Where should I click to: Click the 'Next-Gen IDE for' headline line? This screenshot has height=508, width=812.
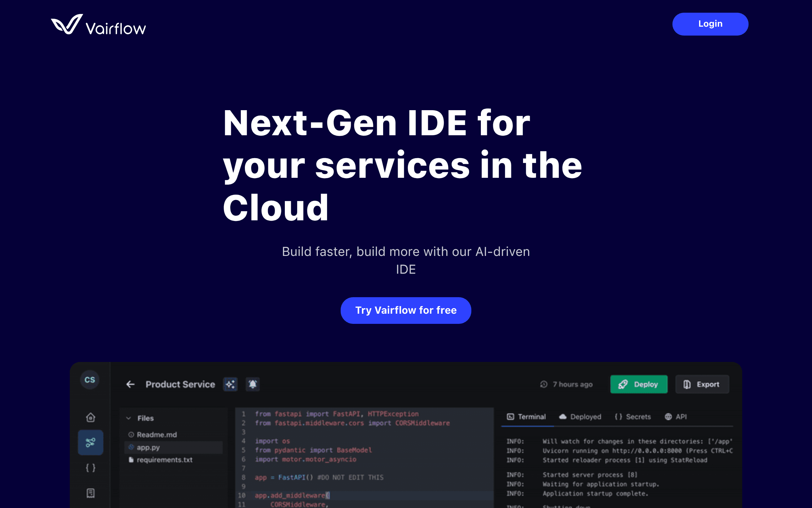pos(377,123)
